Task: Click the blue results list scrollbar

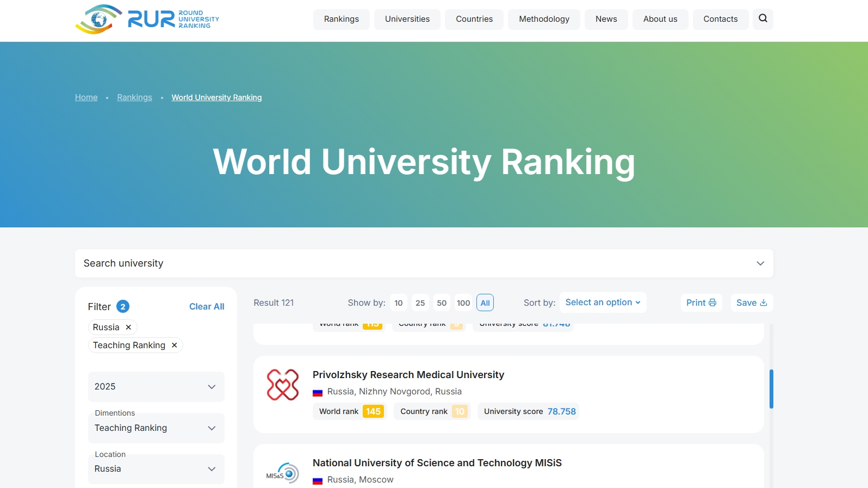Action: pos(771,389)
